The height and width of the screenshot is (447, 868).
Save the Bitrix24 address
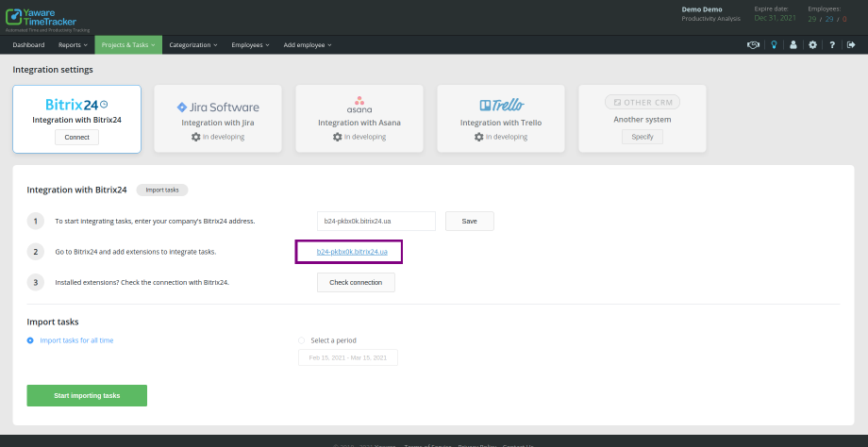click(x=470, y=221)
